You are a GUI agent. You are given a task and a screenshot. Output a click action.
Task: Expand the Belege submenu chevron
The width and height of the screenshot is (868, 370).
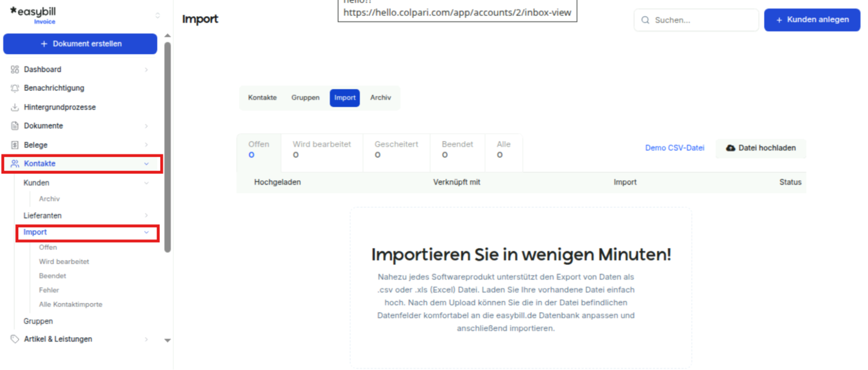pyautogui.click(x=146, y=145)
